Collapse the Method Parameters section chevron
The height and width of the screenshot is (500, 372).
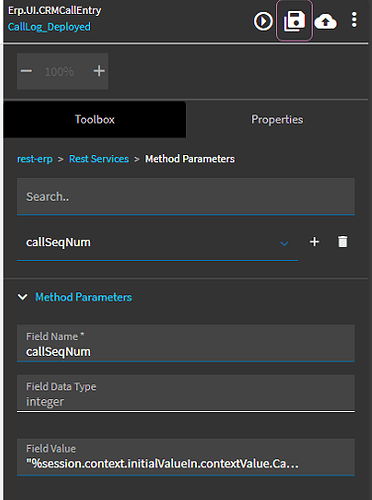[x=23, y=297]
